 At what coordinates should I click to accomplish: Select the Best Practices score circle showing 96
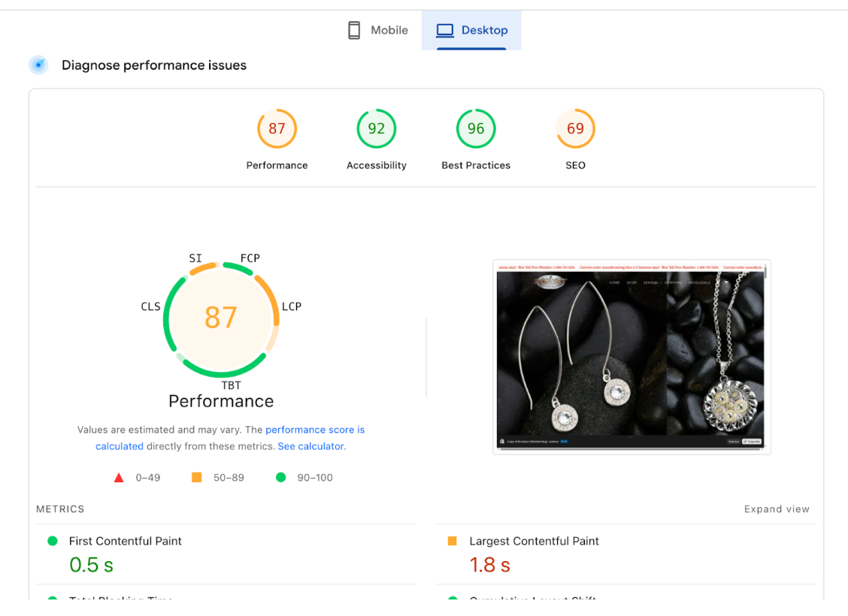coord(475,128)
